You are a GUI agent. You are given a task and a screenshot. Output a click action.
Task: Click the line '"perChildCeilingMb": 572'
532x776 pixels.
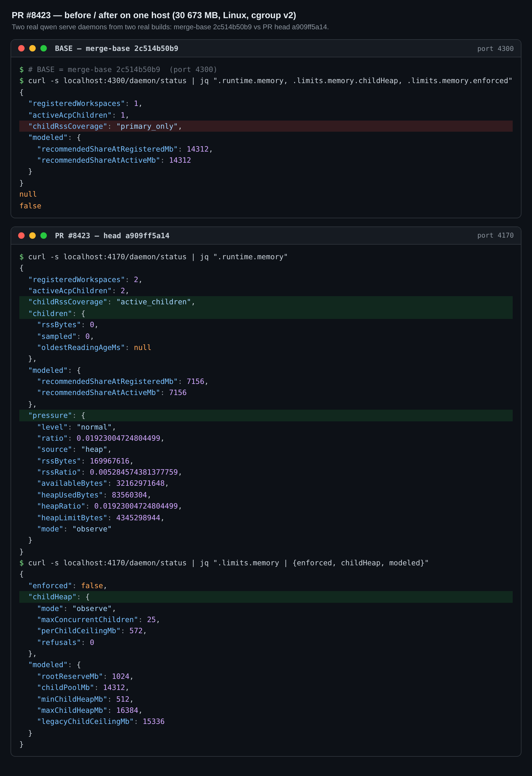92,631
